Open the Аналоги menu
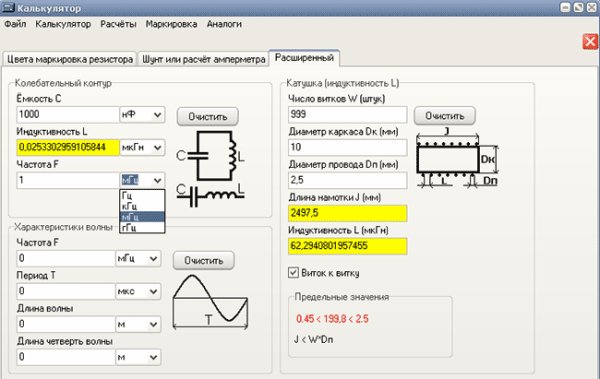 224,24
